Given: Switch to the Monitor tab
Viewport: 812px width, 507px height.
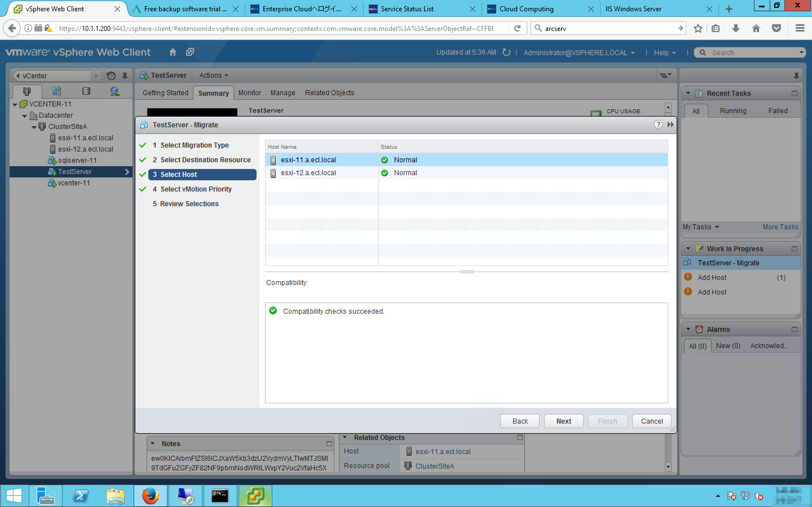Looking at the screenshot, I should [249, 93].
